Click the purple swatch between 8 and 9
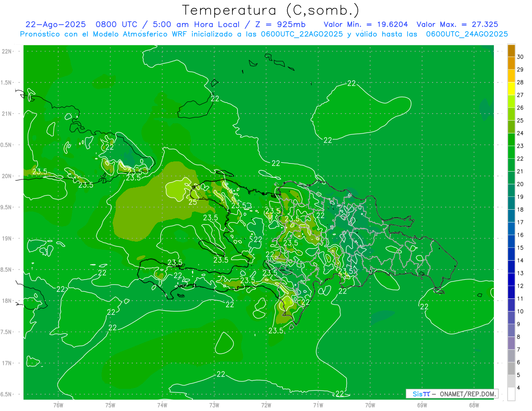The width and height of the screenshot is (532, 411). 511,330
